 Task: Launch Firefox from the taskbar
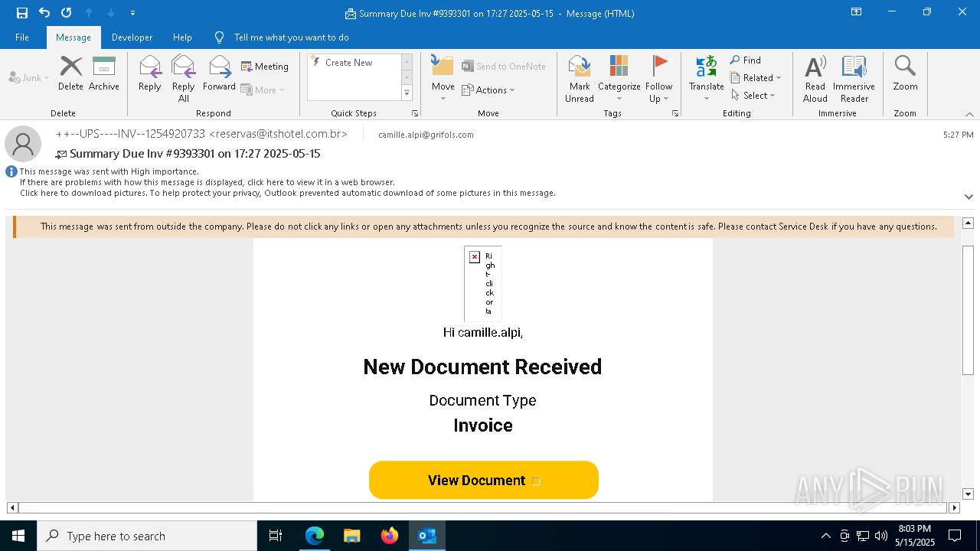[390, 536]
